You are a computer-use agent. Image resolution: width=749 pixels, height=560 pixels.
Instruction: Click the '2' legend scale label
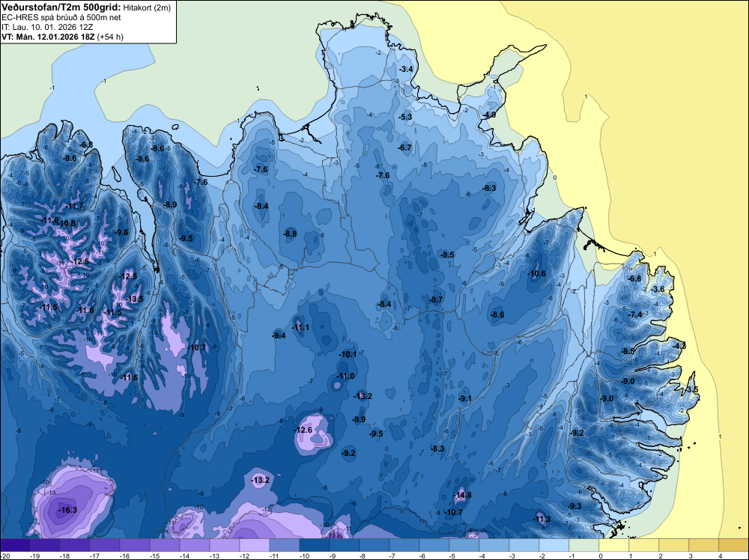pos(660,556)
